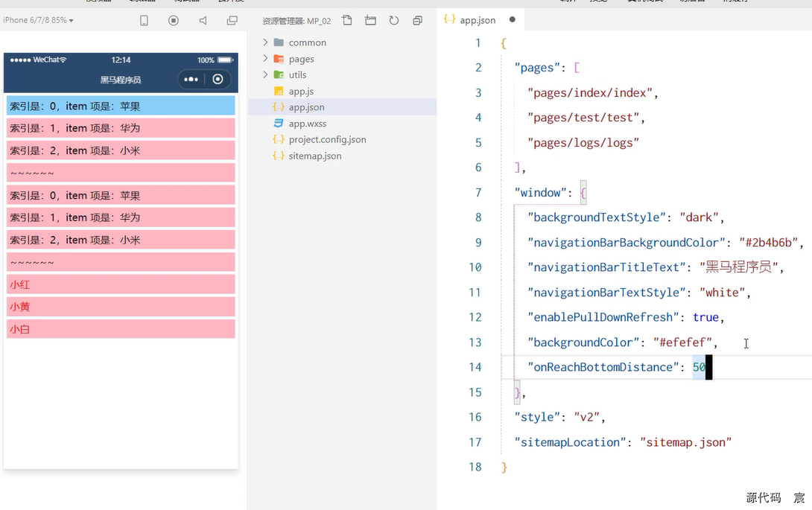Click the new folder icon in explorer
The height and width of the screenshot is (510, 812).
point(370,20)
